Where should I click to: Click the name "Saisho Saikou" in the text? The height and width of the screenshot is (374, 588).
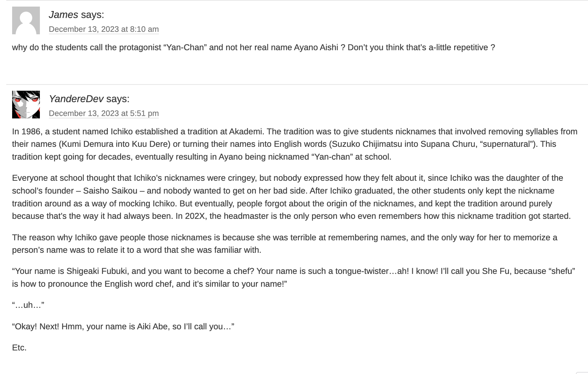(x=110, y=191)
